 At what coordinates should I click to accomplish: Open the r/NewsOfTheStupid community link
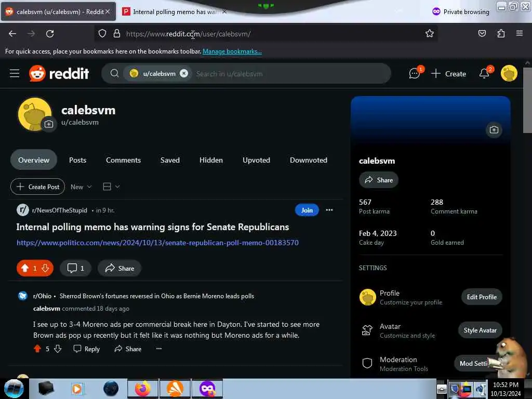pos(59,210)
